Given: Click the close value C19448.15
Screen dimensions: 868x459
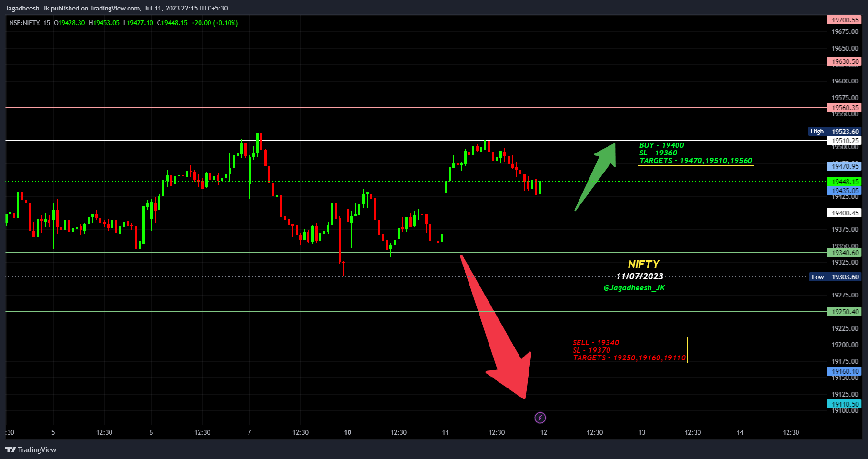Looking at the screenshot, I should 172,23.
